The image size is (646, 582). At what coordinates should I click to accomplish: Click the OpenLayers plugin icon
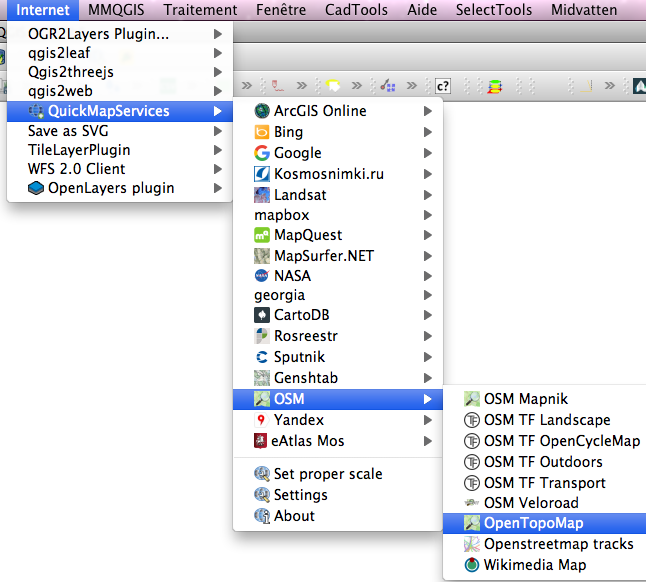36,188
